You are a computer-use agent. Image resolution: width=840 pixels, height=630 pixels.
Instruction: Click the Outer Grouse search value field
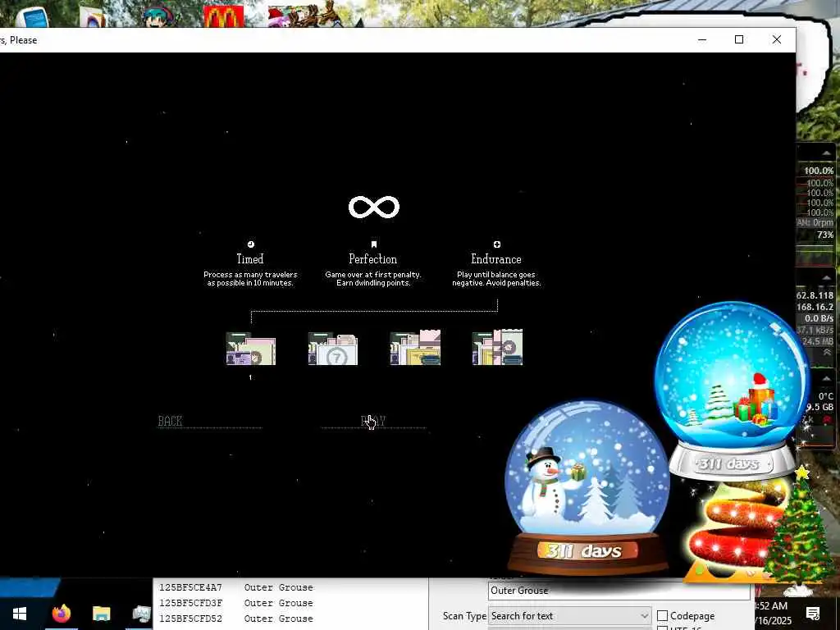click(619, 591)
